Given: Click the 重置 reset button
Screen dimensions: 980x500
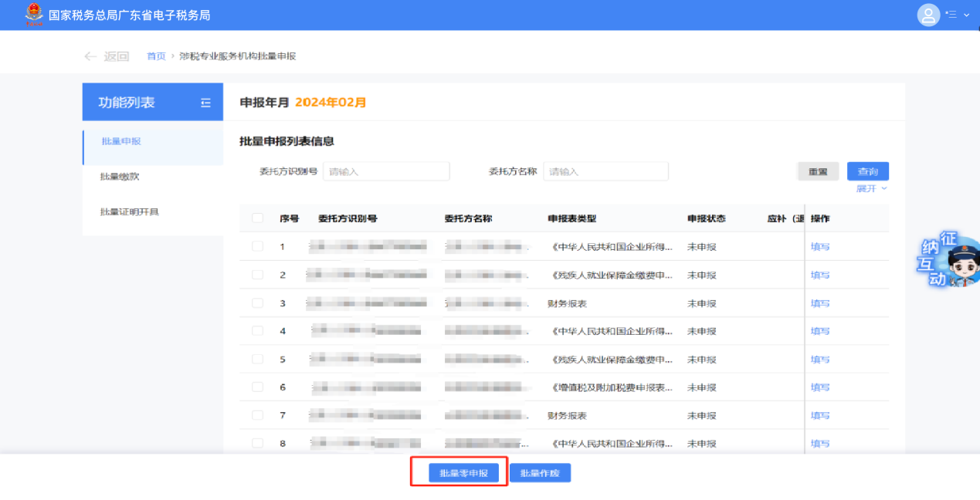Looking at the screenshot, I should (818, 171).
